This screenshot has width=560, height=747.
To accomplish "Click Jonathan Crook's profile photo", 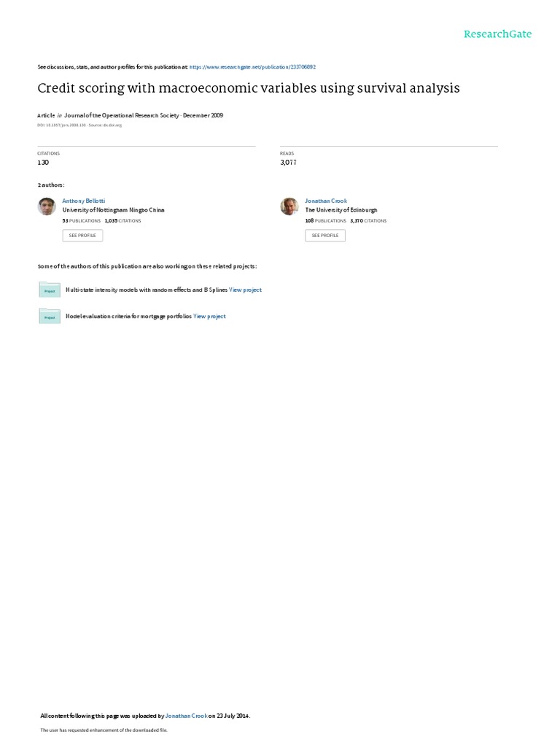I will pos(289,206).
